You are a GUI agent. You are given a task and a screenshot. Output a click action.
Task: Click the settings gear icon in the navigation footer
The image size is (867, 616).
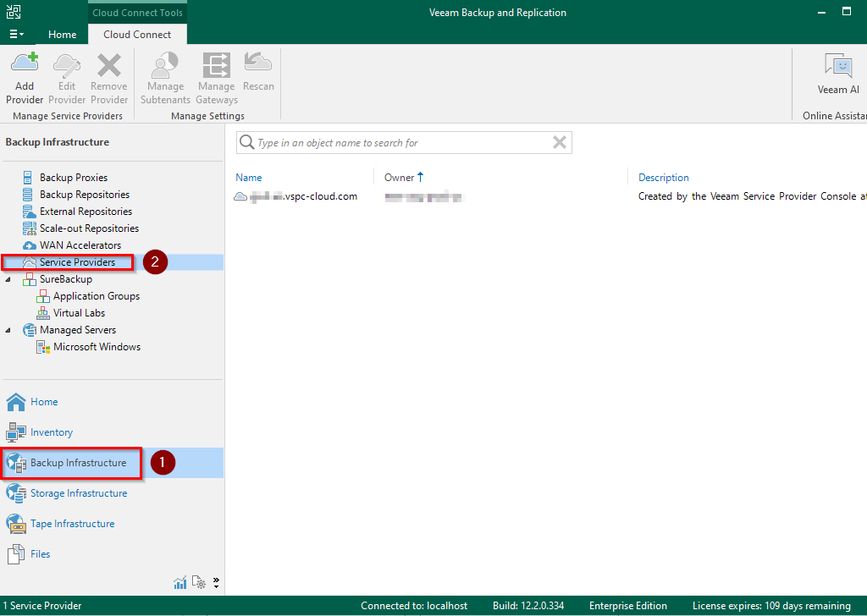(198, 582)
